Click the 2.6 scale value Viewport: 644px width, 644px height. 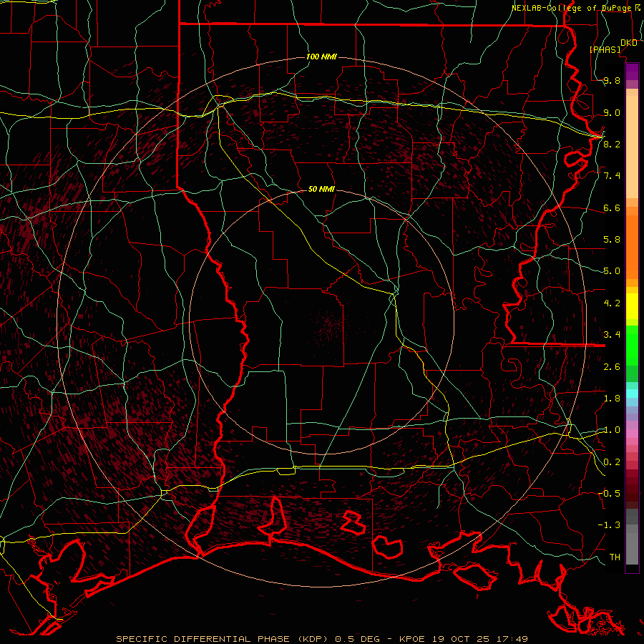(x=612, y=367)
